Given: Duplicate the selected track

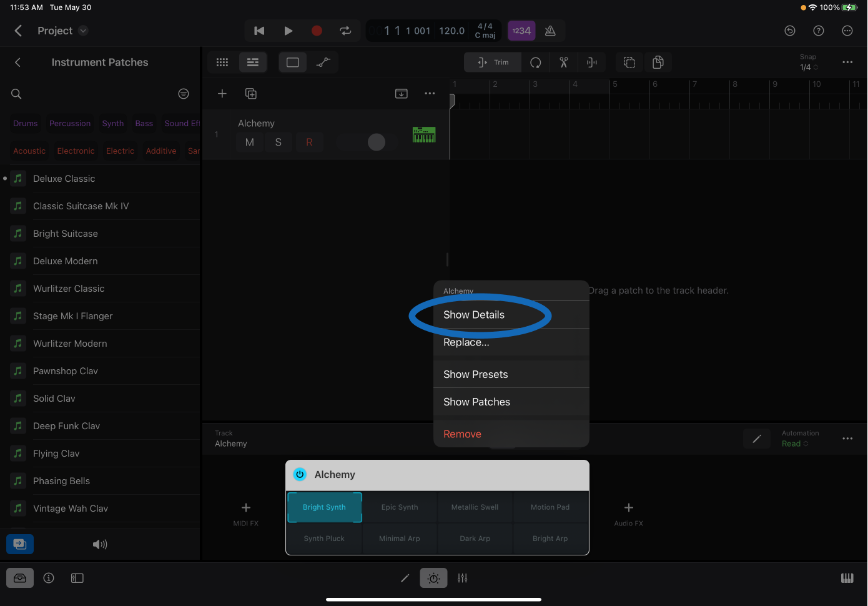Looking at the screenshot, I should (251, 94).
